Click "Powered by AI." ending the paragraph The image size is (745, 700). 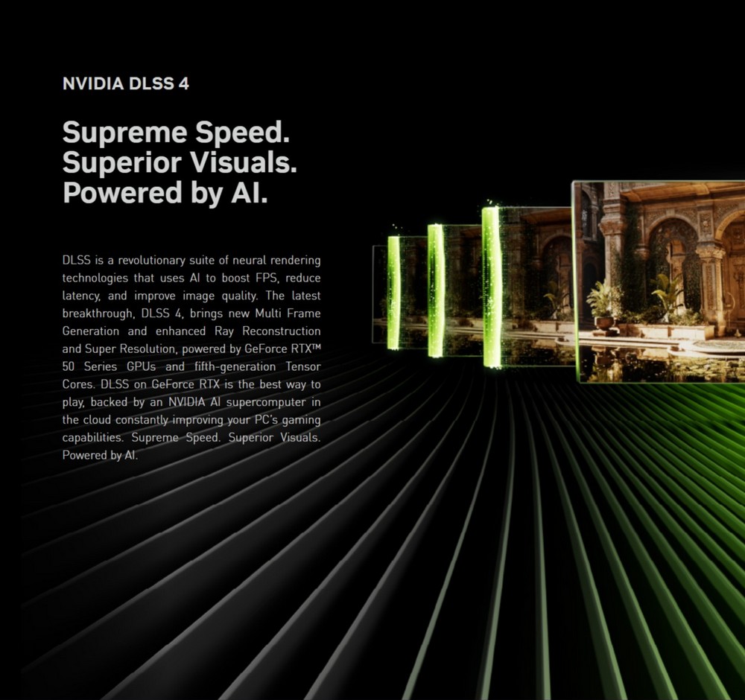100,455
